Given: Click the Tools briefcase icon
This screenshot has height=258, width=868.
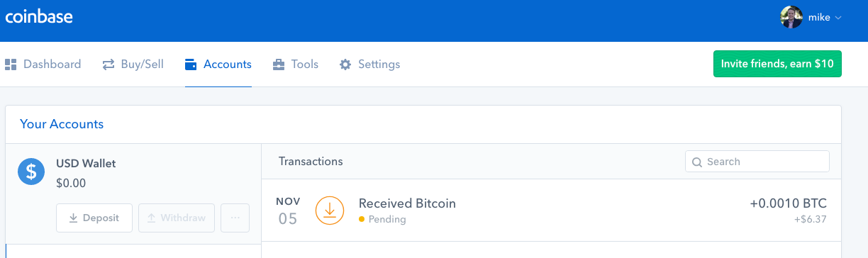Looking at the screenshot, I should coord(279,64).
